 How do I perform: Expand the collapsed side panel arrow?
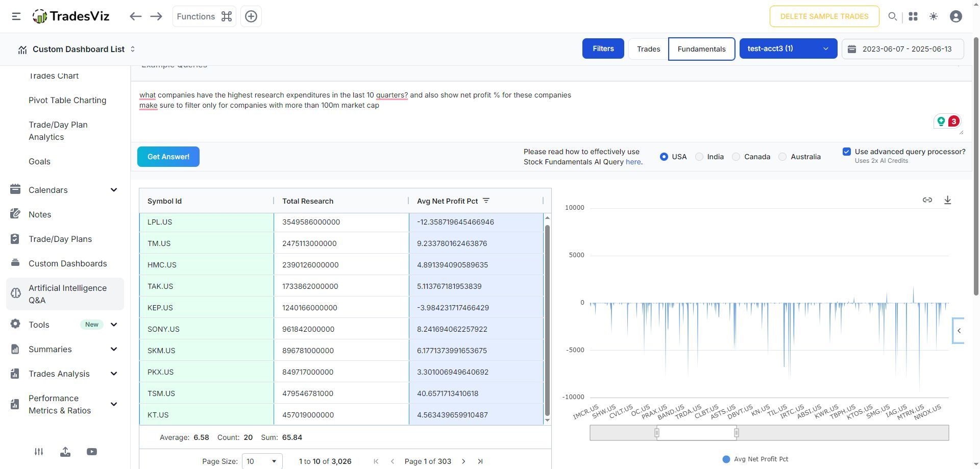click(x=959, y=331)
